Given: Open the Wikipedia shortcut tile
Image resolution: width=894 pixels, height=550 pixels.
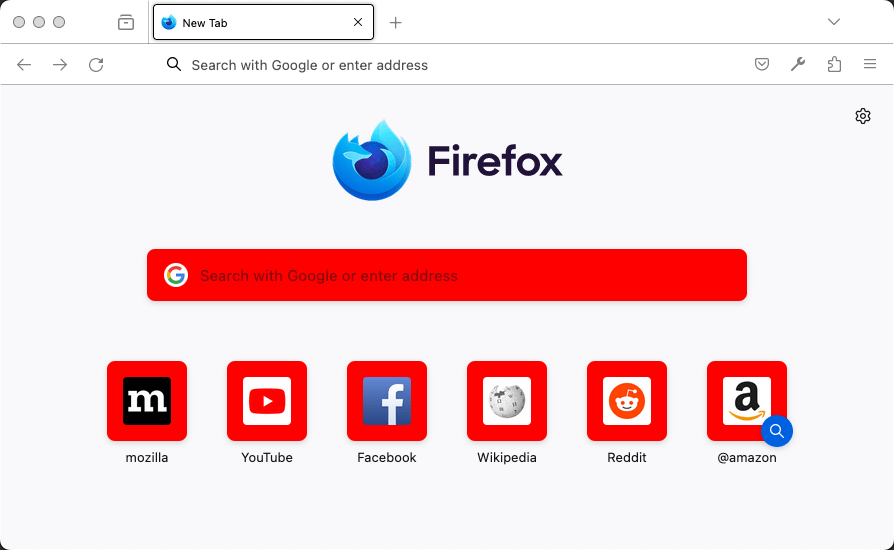Looking at the screenshot, I should click(507, 401).
